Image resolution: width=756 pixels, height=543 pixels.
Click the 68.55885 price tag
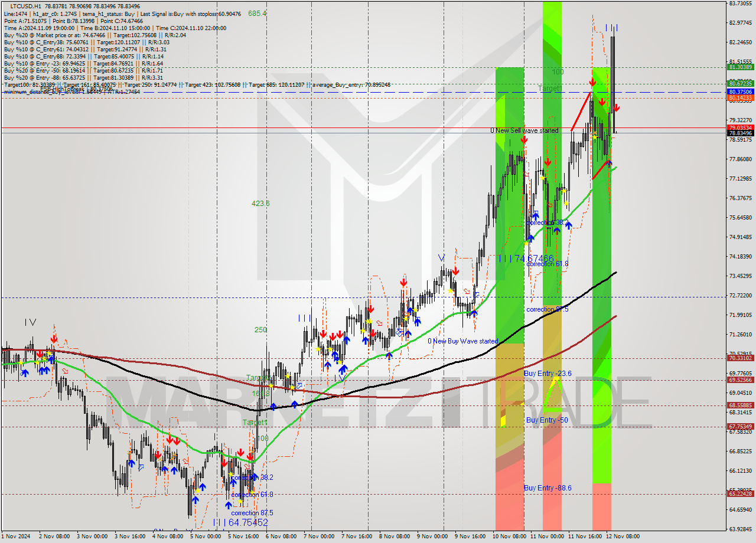coord(740,405)
